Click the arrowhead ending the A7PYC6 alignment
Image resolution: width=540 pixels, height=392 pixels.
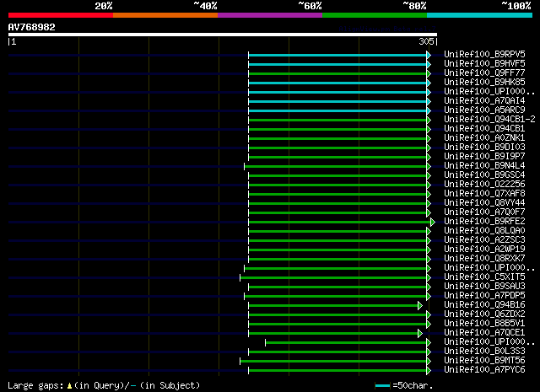click(429, 371)
